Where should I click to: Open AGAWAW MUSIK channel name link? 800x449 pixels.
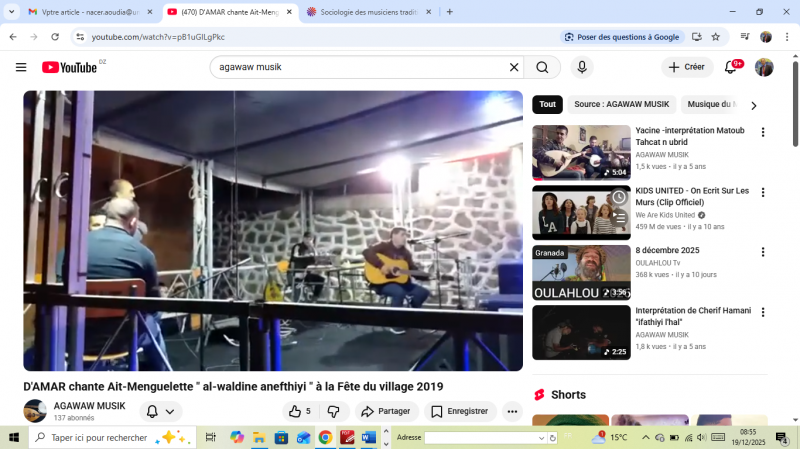[89, 406]
